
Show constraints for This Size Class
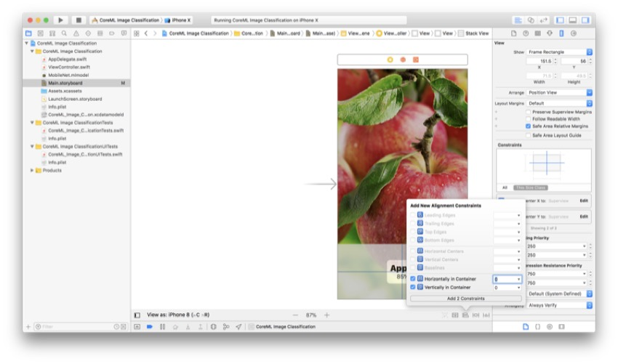pos(530,187)
